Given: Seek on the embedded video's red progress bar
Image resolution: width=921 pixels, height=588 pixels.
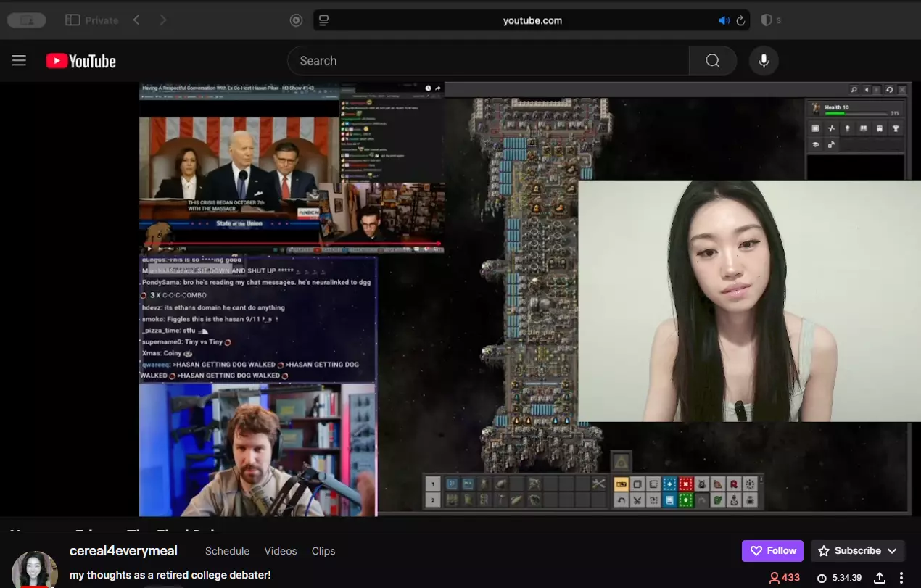Looking at the screenshot, I should (x=292, y=244).
